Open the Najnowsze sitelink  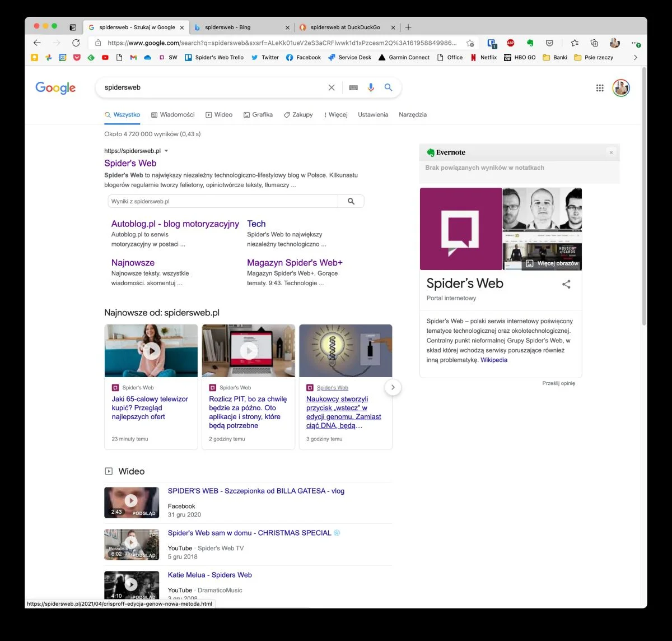click(133, 262)
